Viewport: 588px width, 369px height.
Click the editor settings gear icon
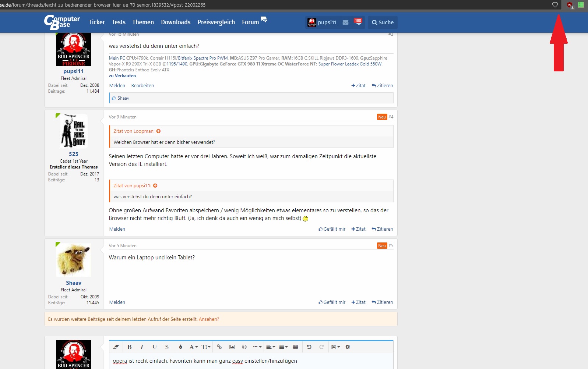pyautogui.click(x=348, y=347)
